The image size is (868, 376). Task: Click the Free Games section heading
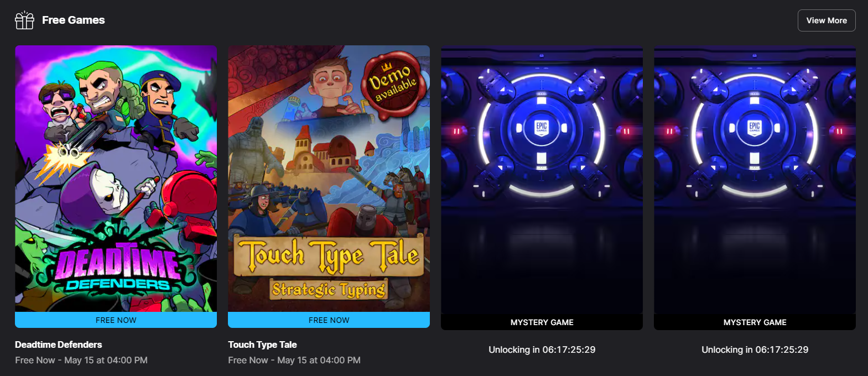pos(74,20)
